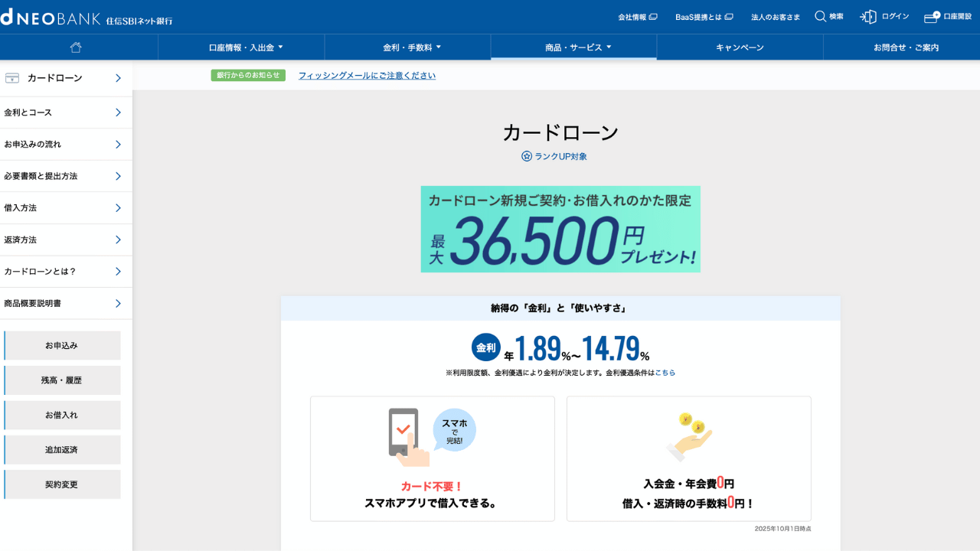Click the home icon in the navigation bar
The image size is (980, 551).
coord(75,47)
